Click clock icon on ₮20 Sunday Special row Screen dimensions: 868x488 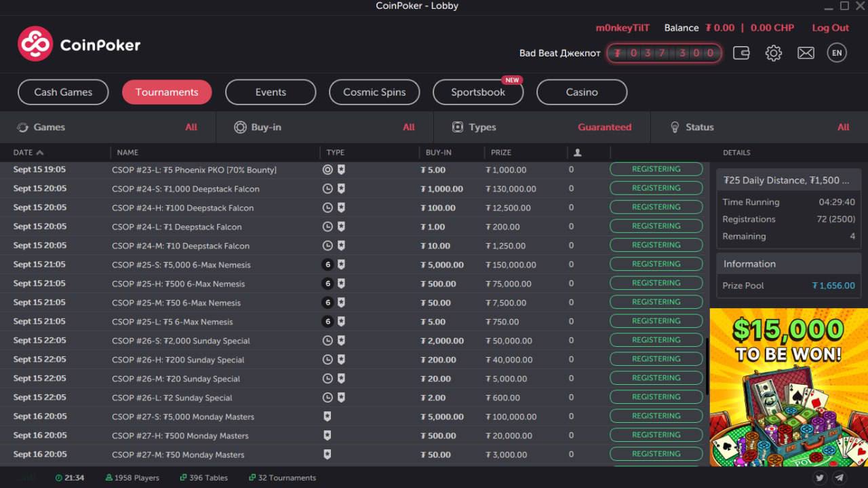click(328, 379)
